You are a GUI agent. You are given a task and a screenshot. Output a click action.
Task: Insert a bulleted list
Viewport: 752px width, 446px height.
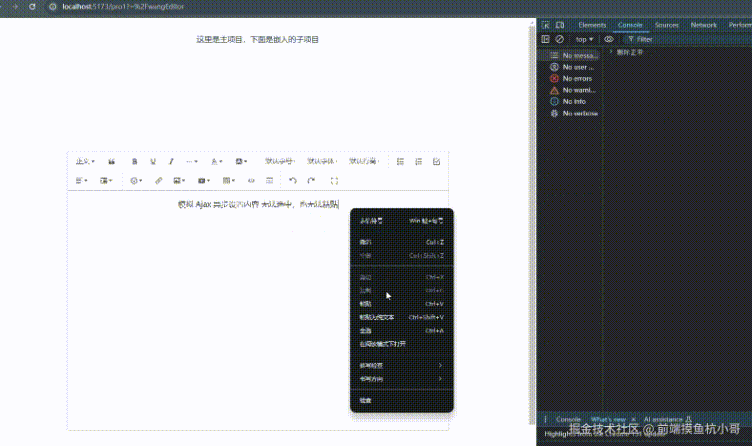pyautogui.click(x=400, y=162)
